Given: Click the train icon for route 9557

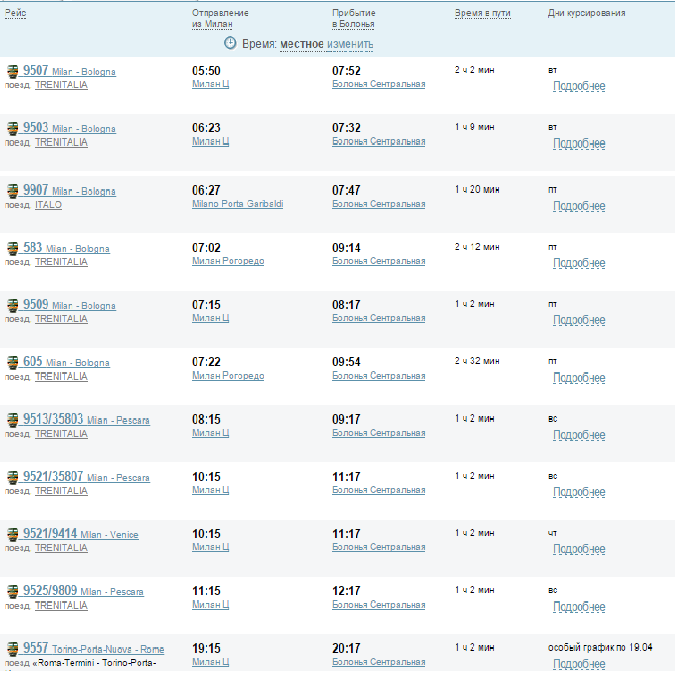Looking at the screenshot, I should [x=13, y=649].
